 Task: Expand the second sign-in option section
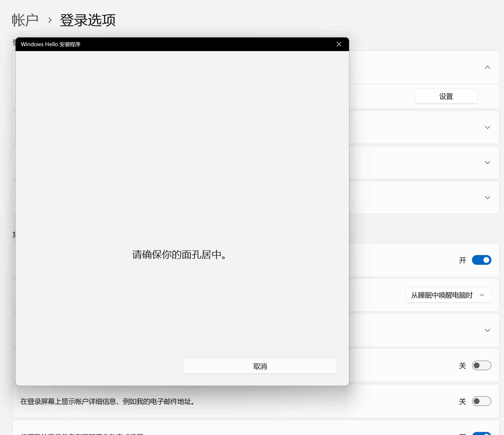click(x=488, y=127)
